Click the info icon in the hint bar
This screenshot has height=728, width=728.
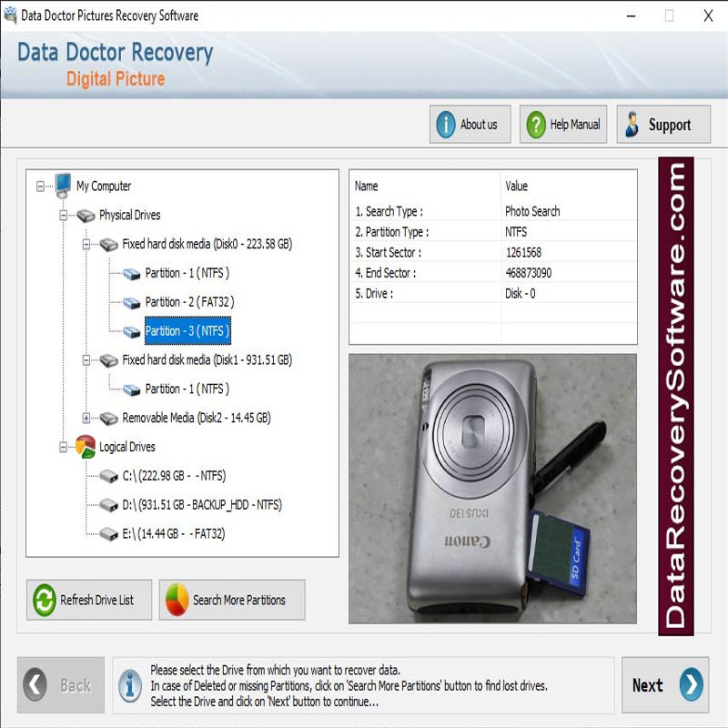pyautogui.click(x=130, y=685)
